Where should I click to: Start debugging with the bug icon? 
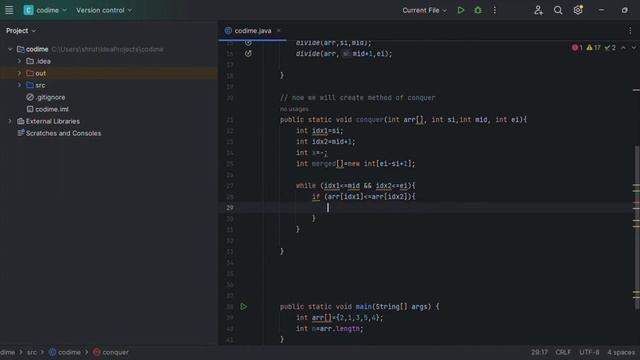point(478,10)
